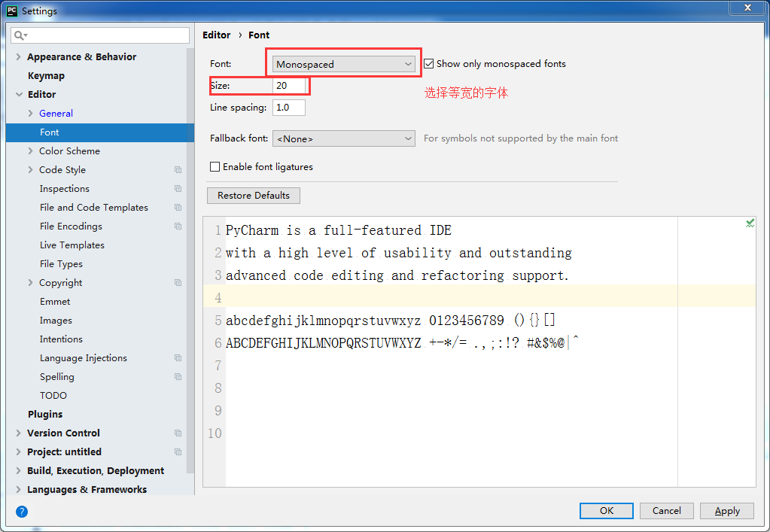Click preview line 6 uppercase alphabet
The height and width of the screenshot is (532, 770).
click(323, 342)
